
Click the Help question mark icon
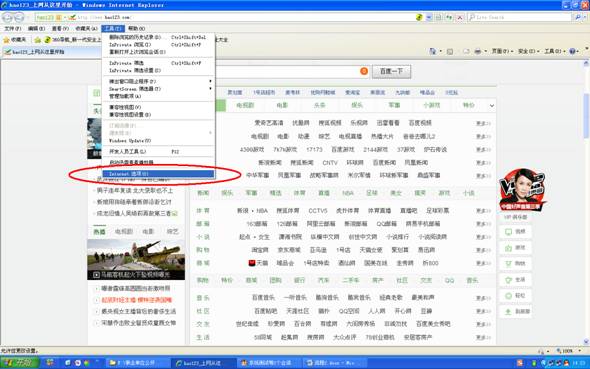tap(572, 51)
